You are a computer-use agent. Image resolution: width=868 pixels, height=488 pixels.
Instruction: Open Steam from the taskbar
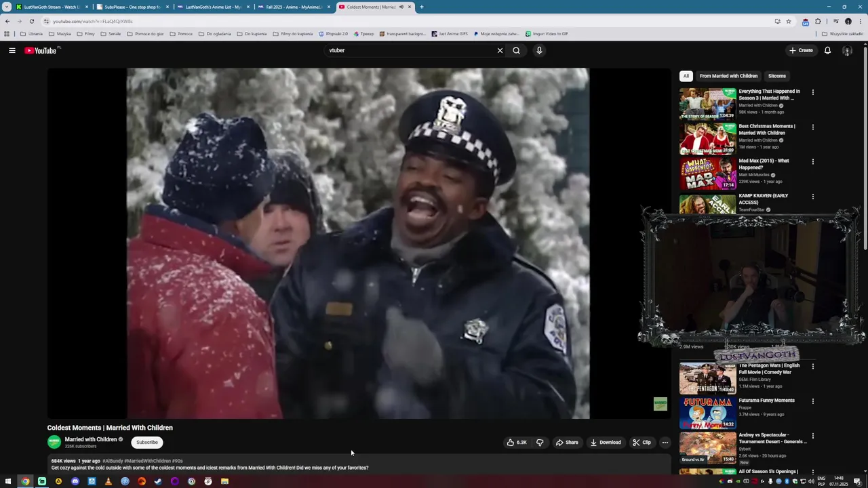click(x=158, y=481)
